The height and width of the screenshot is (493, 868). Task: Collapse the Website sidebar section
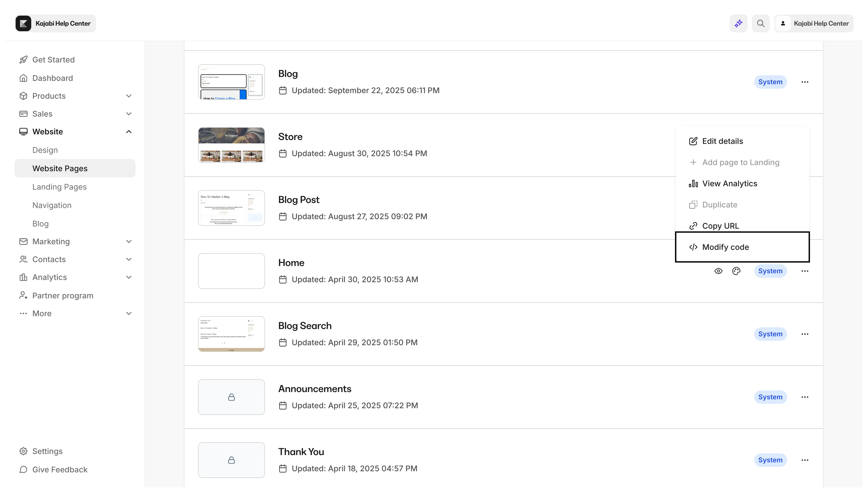[x=129, y=132]
